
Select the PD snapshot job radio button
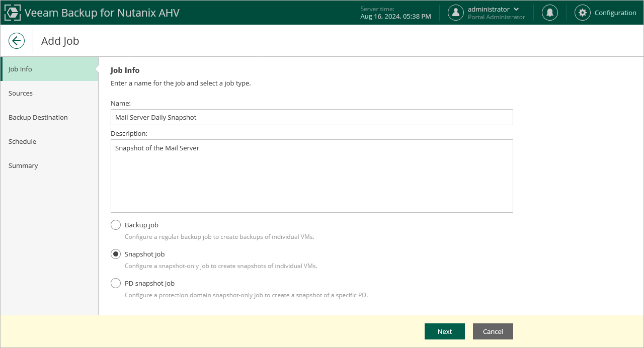pos(116,283)
